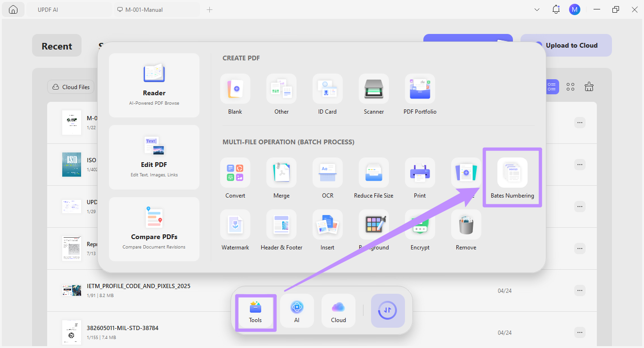The image size is (644, 348).
Task: Switch to grid view
Action: tap(570, 87)
